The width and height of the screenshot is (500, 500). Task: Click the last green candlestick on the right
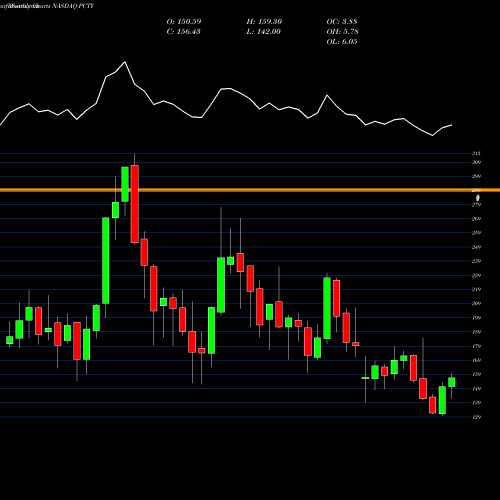[452, 382]
